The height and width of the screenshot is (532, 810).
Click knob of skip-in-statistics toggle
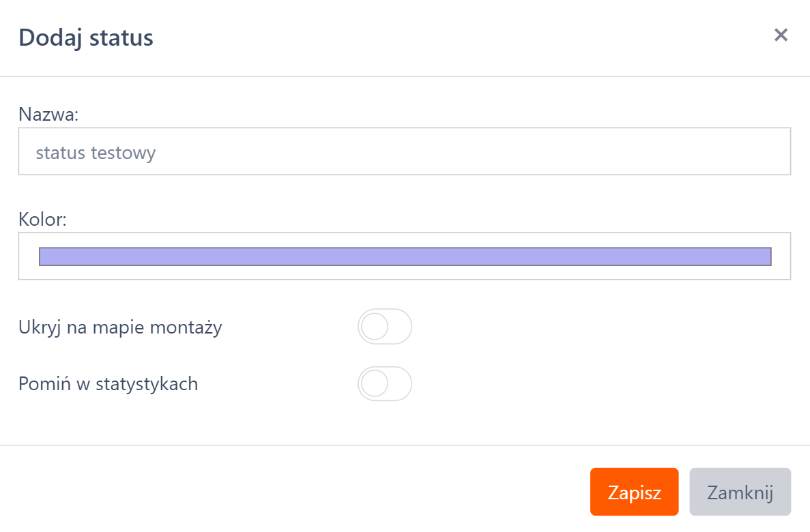(x=374, y=384)
